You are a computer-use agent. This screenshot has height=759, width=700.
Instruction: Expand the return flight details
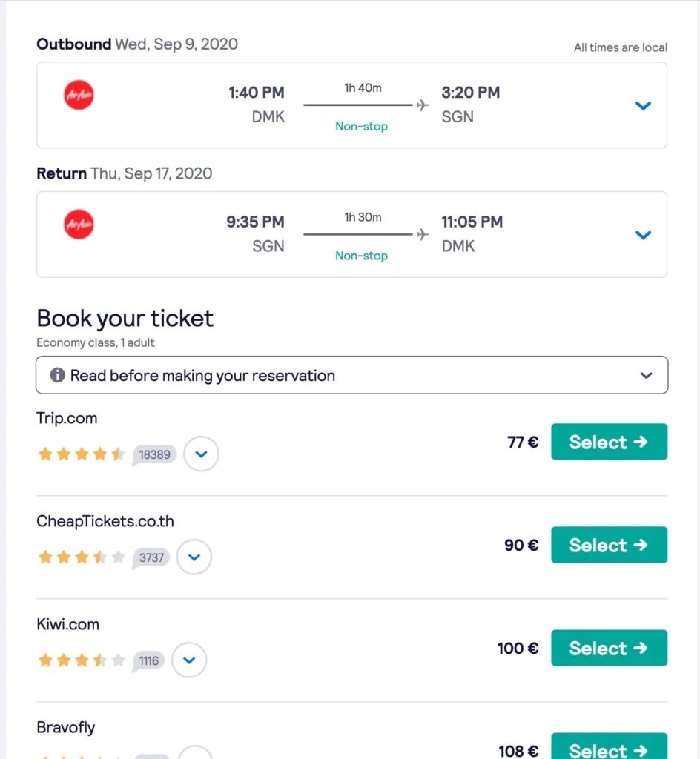[643, 235]
